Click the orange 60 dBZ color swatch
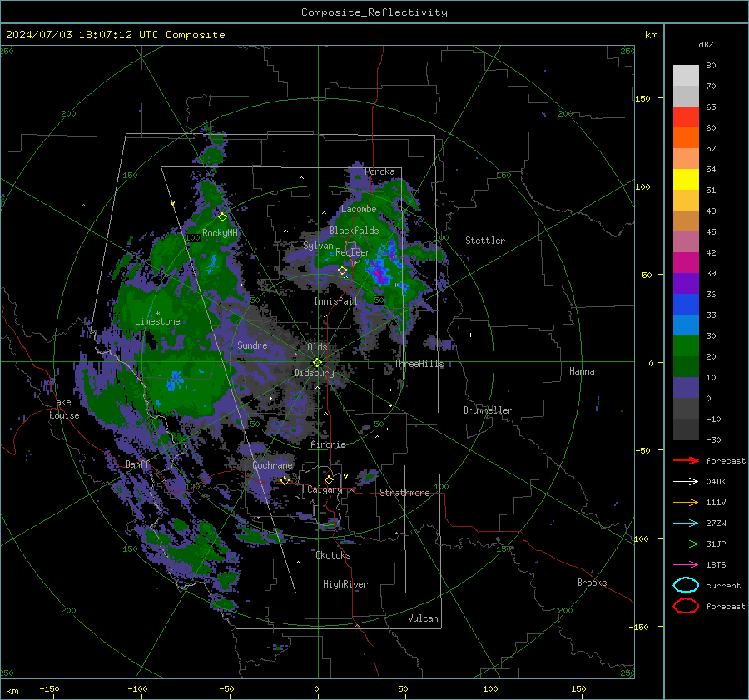This screenshot has height=700, width=749. (x=686, y=138)
